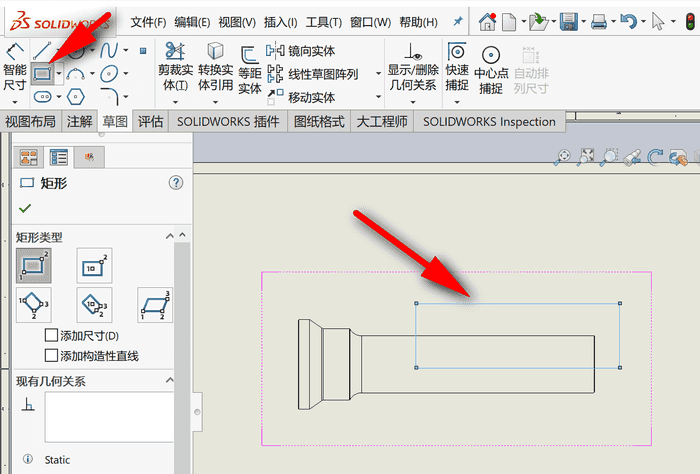Click Mirror Entities (镜向实体)
Image resolution: width=700 pixels, height=474 pixels.
(x=300, y=51)
